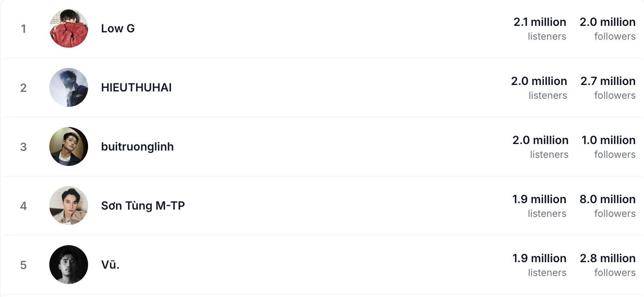Select the buitruonglinh artist name
Viewport: 644px width, 297px height.
(137, 146)
